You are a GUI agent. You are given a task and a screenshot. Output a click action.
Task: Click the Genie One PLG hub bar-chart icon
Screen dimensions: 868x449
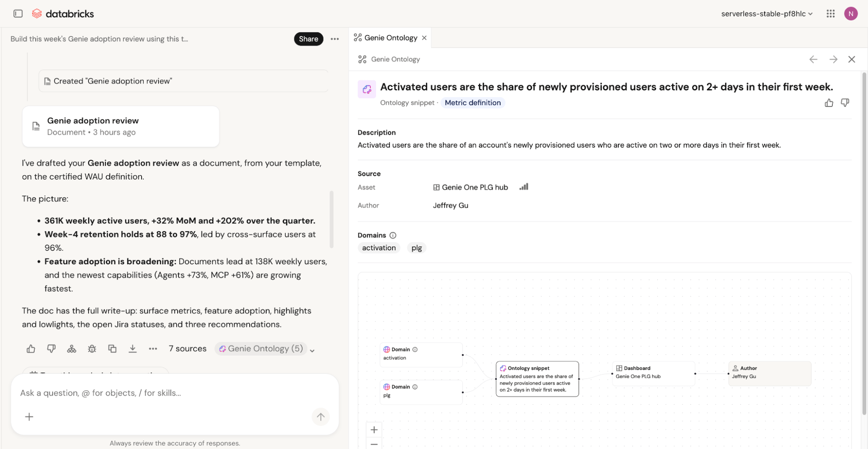[524, 187]
